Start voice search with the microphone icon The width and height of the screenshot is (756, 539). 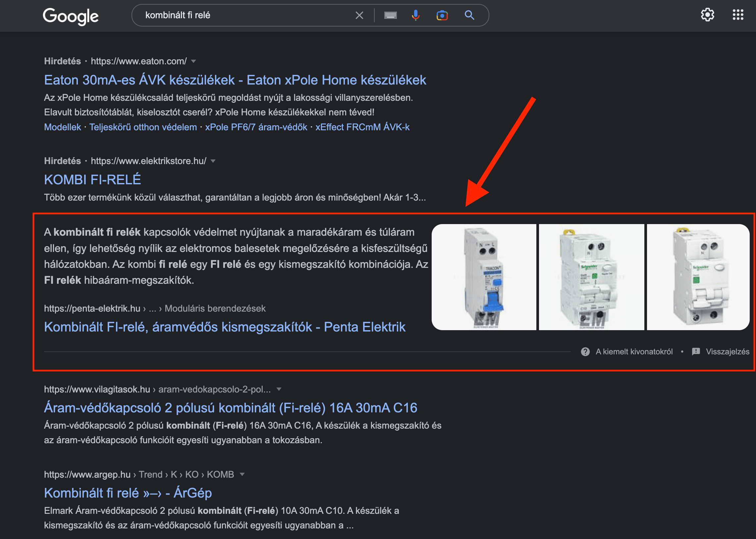[x=416, y=15]
